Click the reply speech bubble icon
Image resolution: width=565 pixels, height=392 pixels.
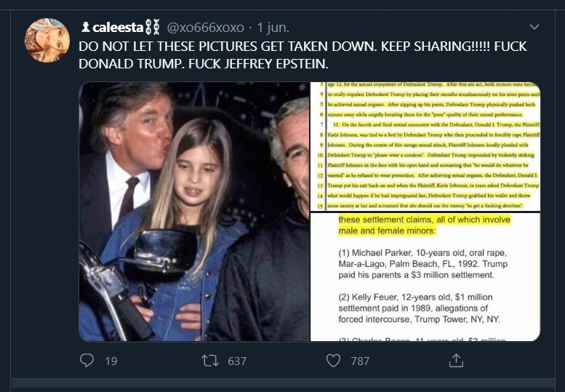click(x=87, y=360)
